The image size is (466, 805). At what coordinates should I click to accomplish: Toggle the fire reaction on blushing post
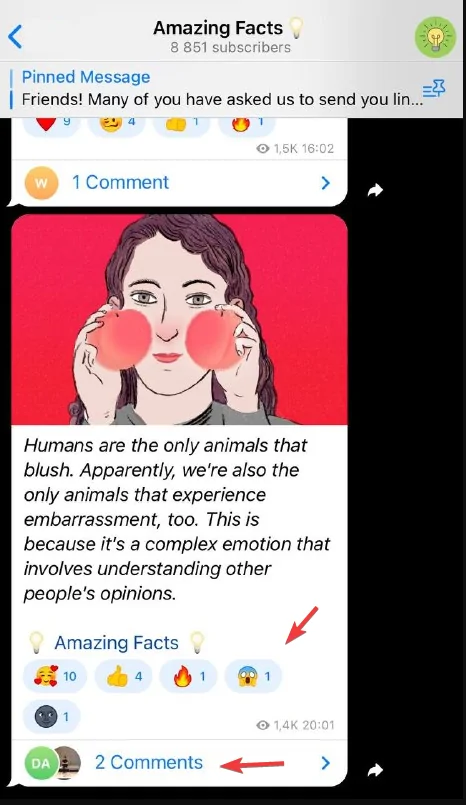coord(188,676)
